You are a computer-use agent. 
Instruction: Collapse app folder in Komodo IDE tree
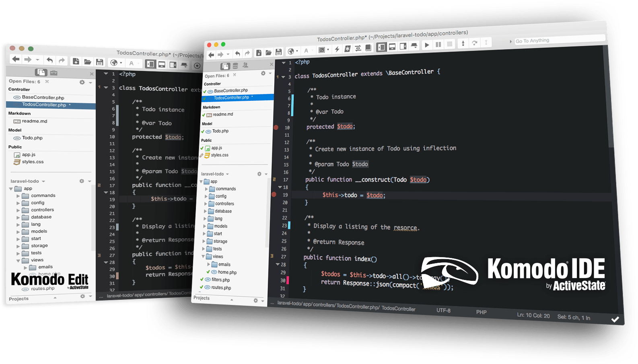(x=202, y=182)
